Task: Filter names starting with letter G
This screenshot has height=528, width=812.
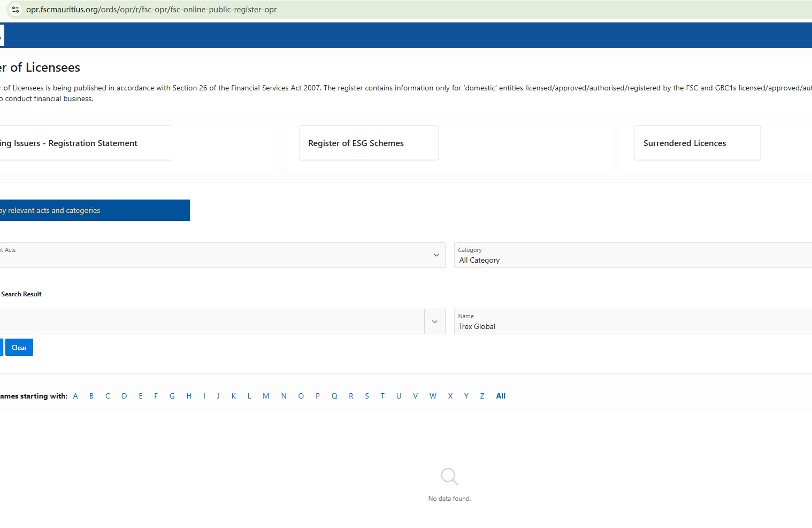Action: pos(172,396)
